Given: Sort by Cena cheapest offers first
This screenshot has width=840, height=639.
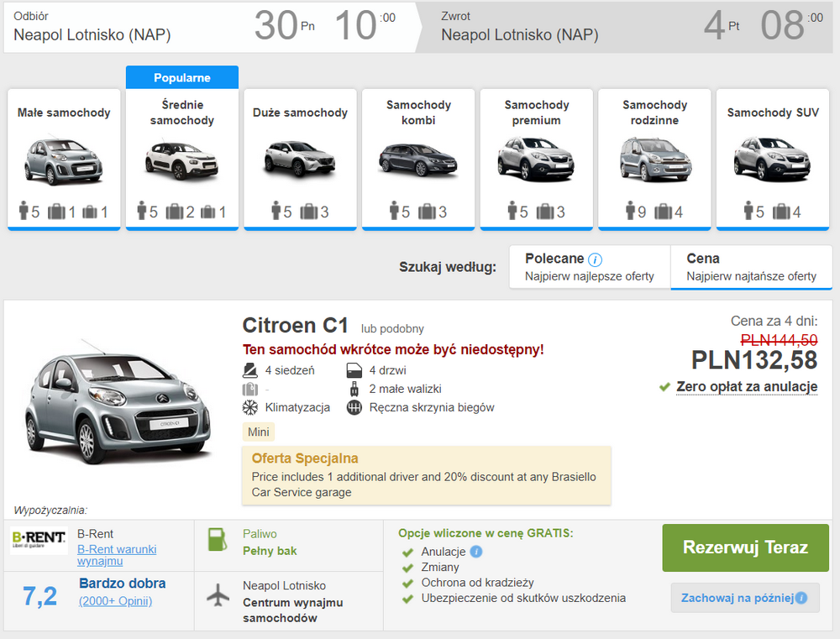Looking at the screenshot, I should pyautogui.click(x=751, y=267).
